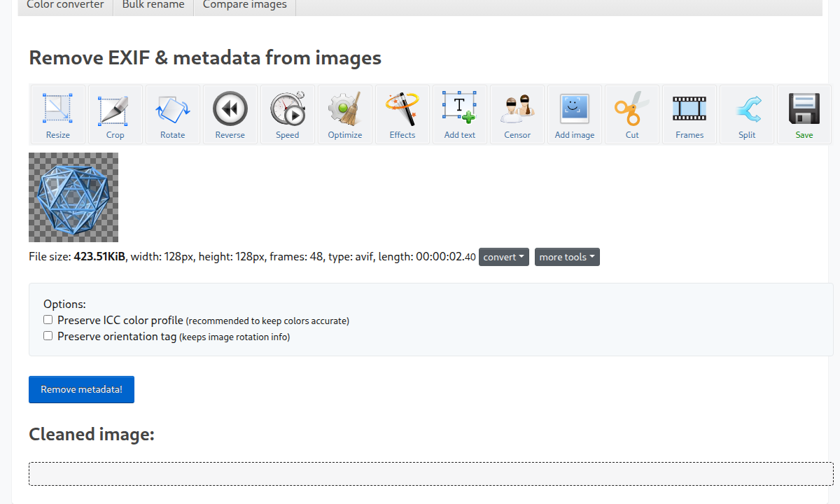840x504 pixels.
Task: Open the Rotate tool
Action: coord(173,115)
